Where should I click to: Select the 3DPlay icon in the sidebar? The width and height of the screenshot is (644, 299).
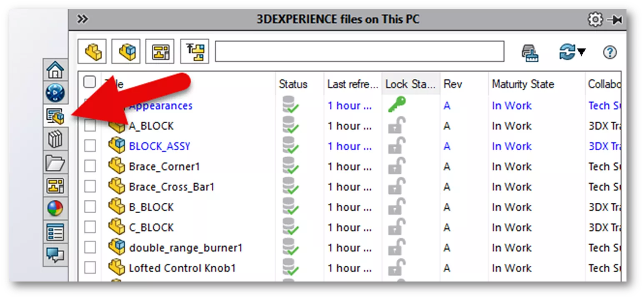pos(56,93)
